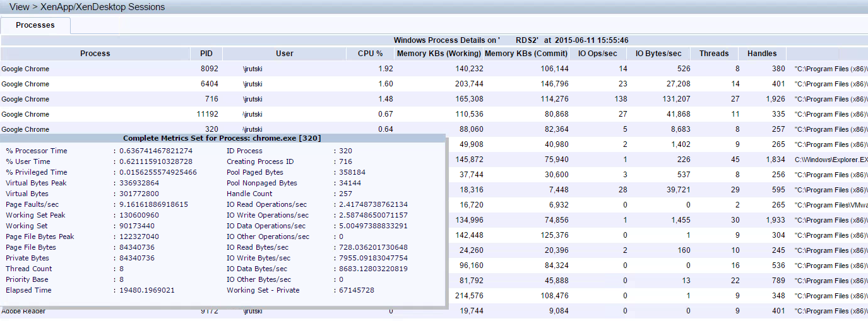Click IO Bytes/sec value 39,721
The height and width of the screenshot is (321, 868).
tap(678, 190)
